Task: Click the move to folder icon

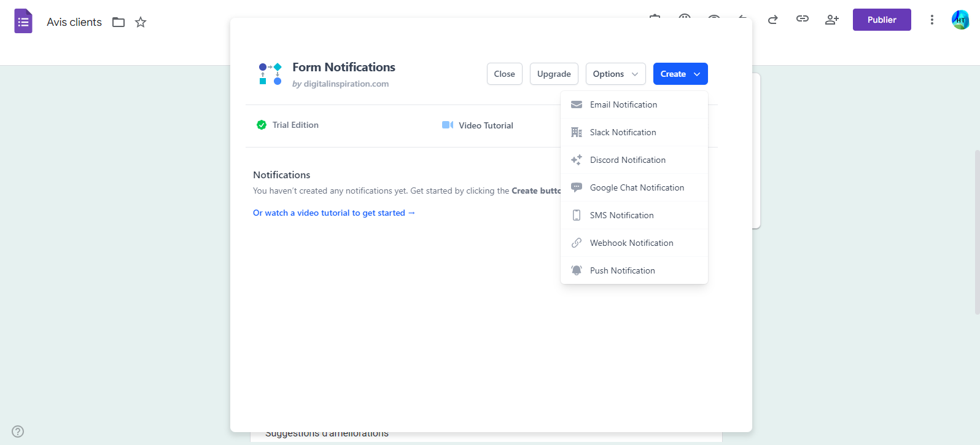Action: tap(119, 22)
